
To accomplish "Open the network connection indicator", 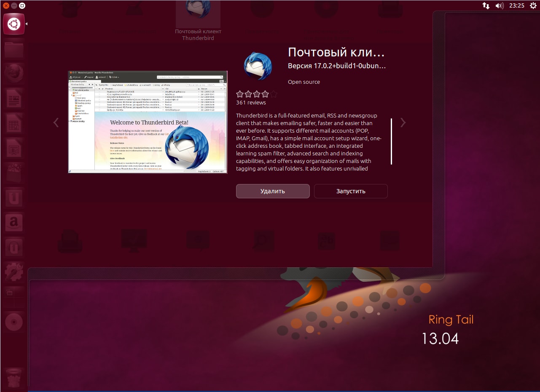I will [x=486, y=5].
